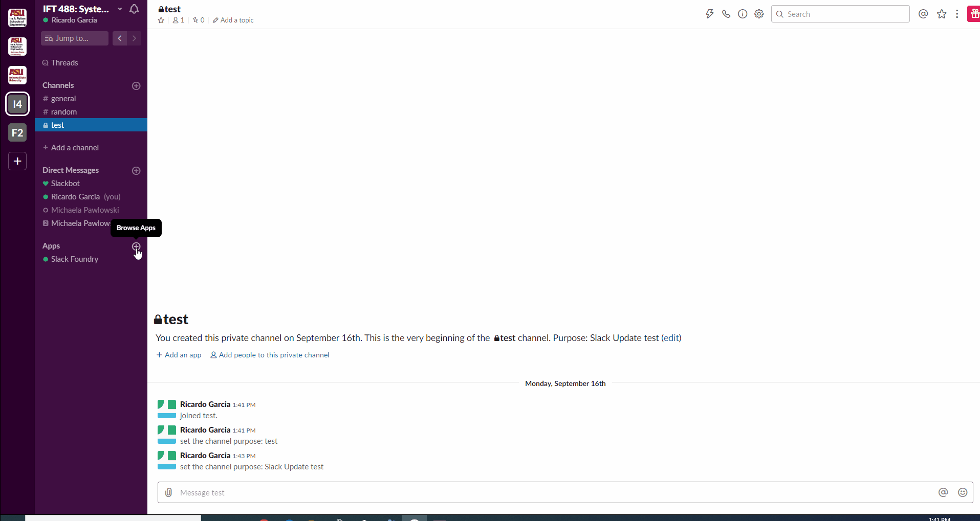The image size is (980, 521).
Task: Open starred items in header
Action: coord(941,14)
